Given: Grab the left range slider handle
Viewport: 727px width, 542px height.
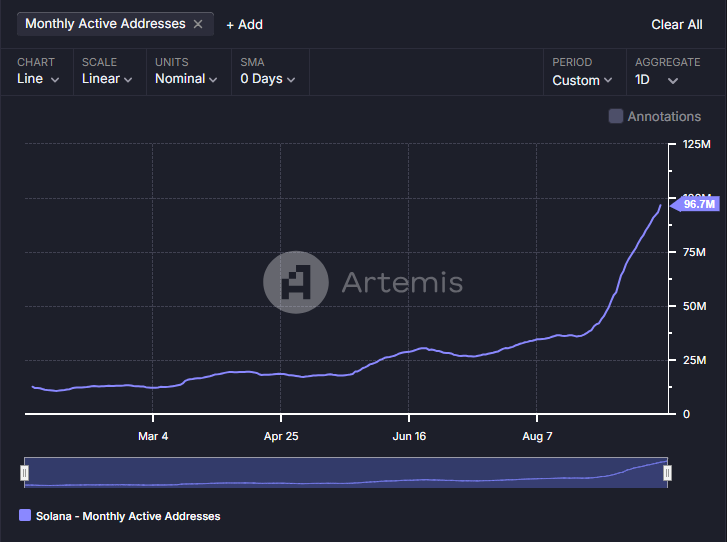Looking at the screenshot, I should point(25,473).
